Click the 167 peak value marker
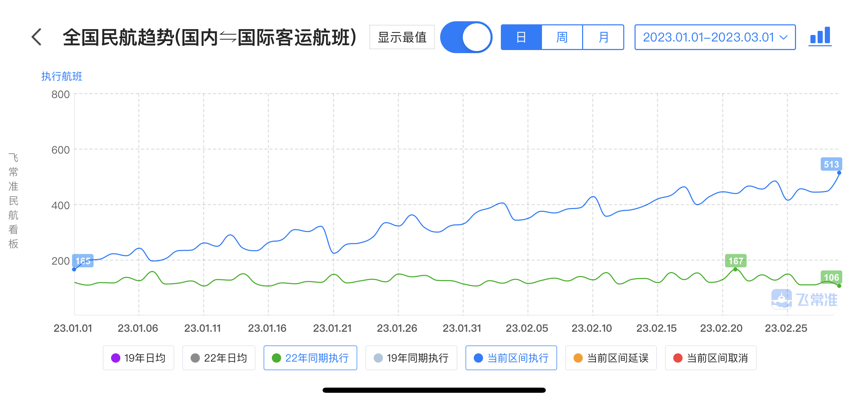868x401 pixels. coord(735,261)
